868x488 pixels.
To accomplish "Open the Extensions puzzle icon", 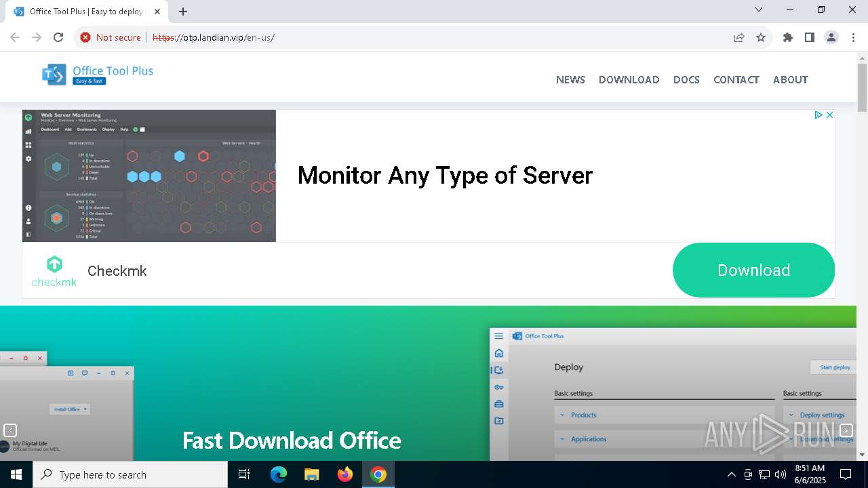I will coord(788,37).
